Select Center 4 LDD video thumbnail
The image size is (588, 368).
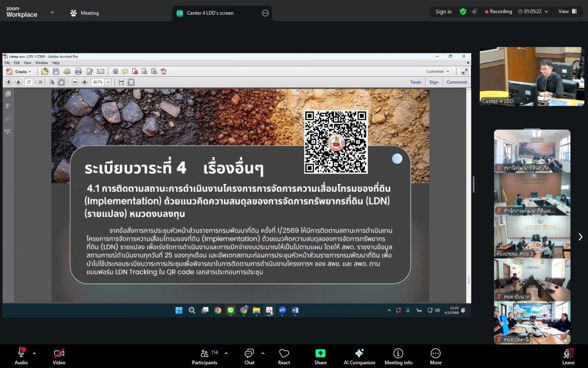coord(532,76)
